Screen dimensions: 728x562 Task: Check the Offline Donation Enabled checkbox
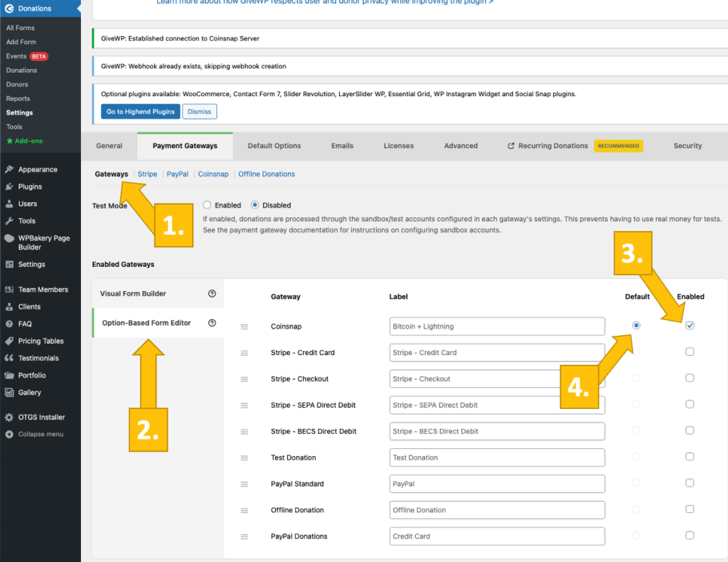pyautogui.click(x=690, y=509)
